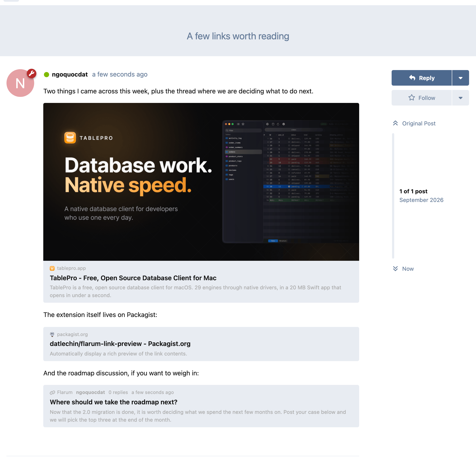
Task: Click "The extension itself lives on Packagist:"
Action: tap(100, 315)
